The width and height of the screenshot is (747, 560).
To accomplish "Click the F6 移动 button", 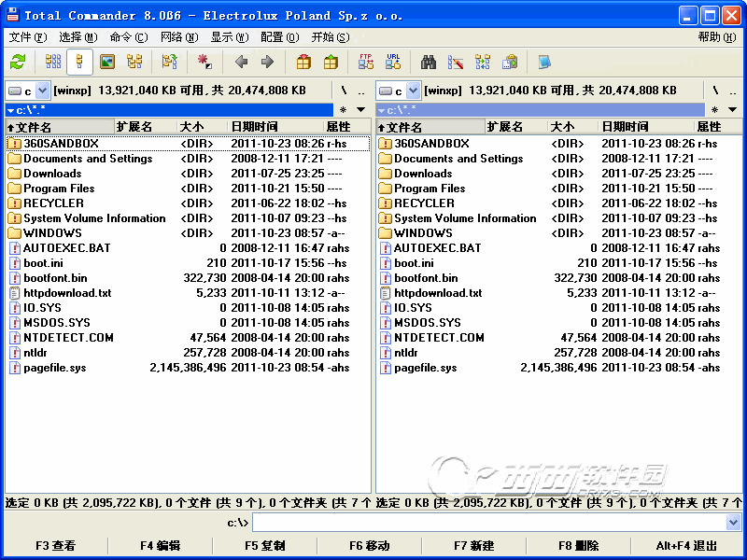I will pyautogui.click(x=369, y=546).
